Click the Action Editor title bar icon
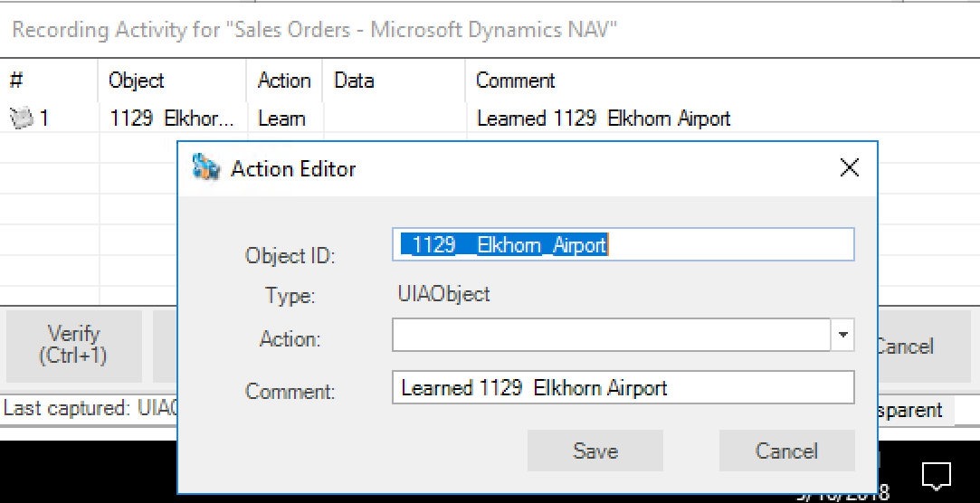980x503 pixels. pyautogui.click(x=207, y=168)
